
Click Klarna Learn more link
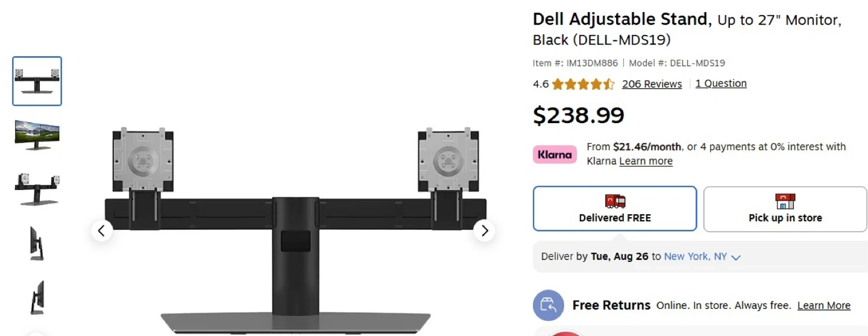646,161
